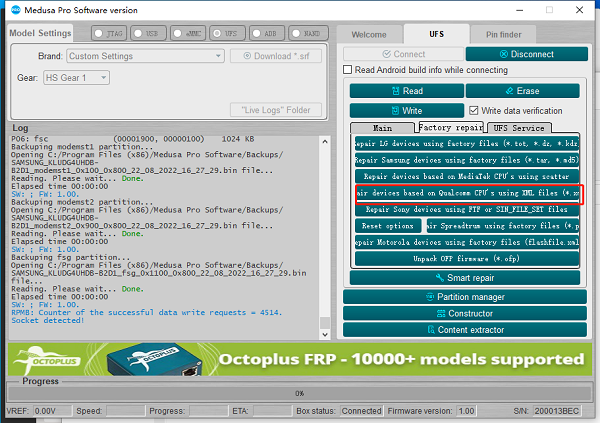
Task: Click the Write chip icon
Action: coord(395,111)
